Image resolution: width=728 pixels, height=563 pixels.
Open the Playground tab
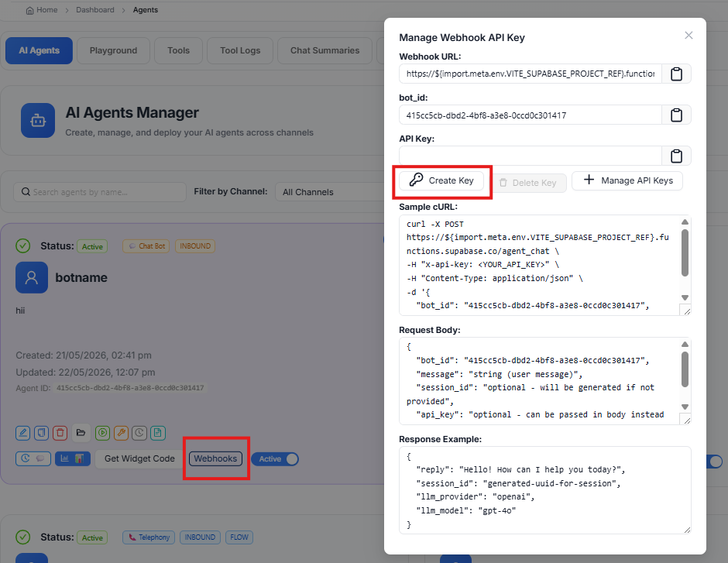pos(113,50)
